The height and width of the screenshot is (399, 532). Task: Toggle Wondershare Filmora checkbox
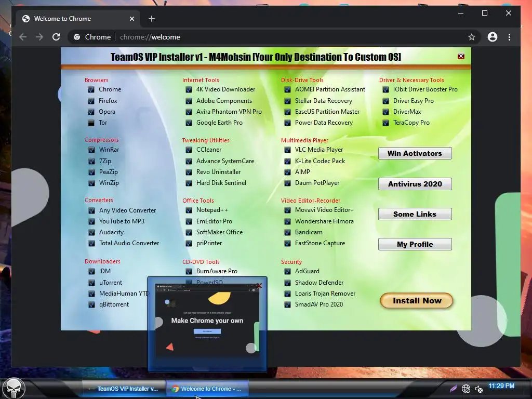pos(287,221)
